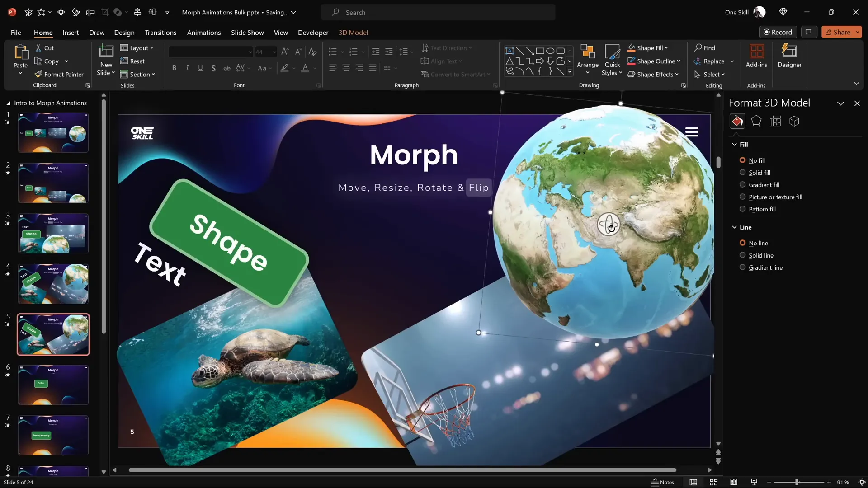This screenshot has height=488, width=868.
Task: Select the Solid fill option
Action: 755,173
